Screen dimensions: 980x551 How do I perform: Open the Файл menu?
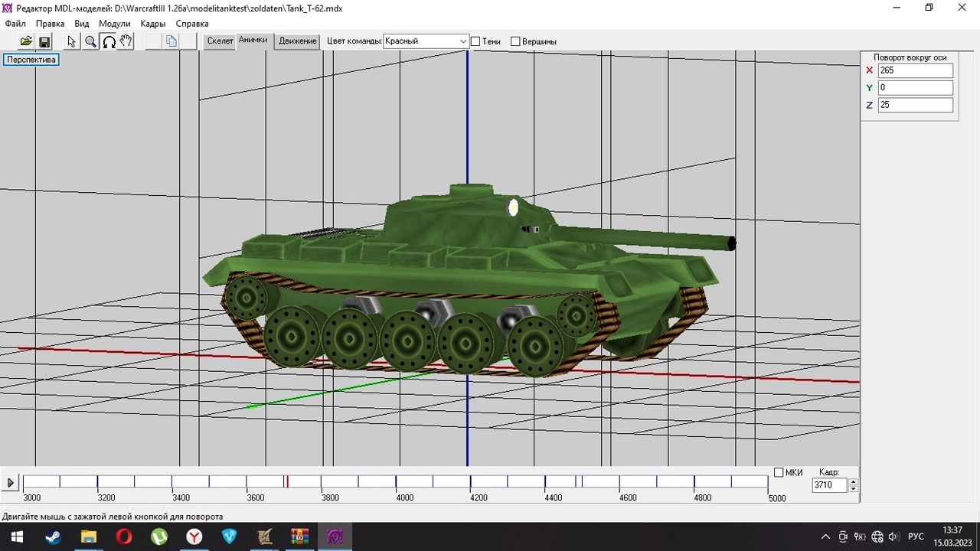pos(15,24)
